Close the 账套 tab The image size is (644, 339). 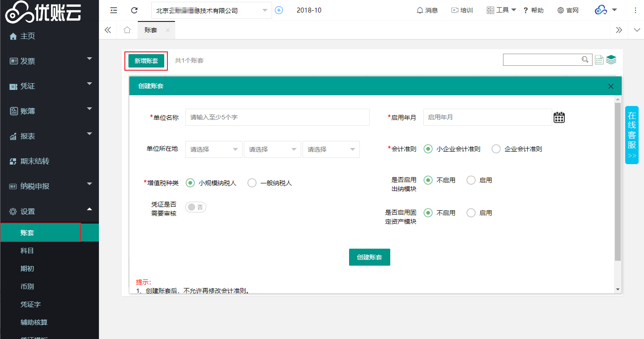point(168,30)
